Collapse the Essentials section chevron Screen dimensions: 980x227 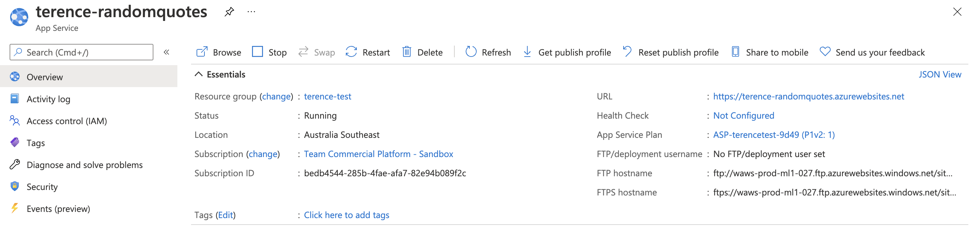pyautogui.click(x=199, y=74)
